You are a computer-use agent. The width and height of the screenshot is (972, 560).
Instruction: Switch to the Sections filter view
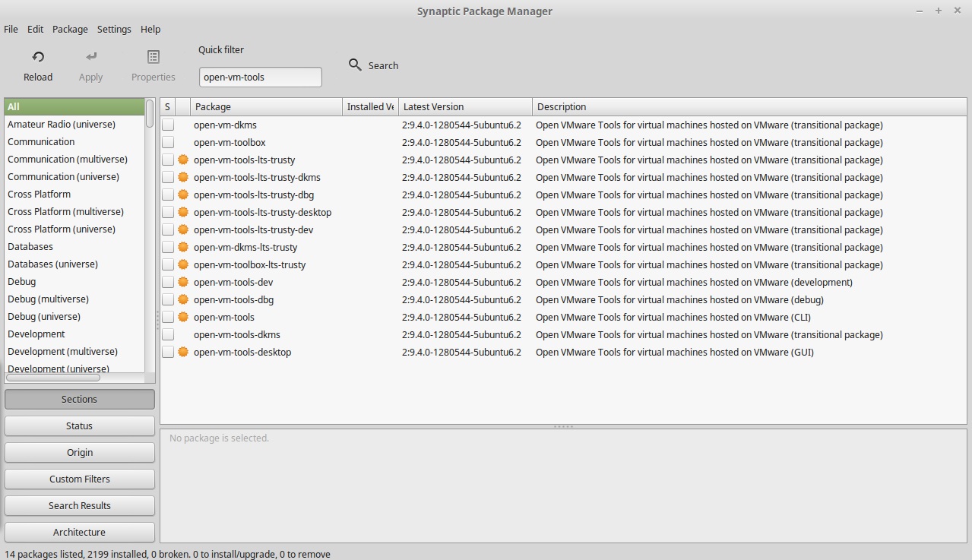[x=80, y=399]
